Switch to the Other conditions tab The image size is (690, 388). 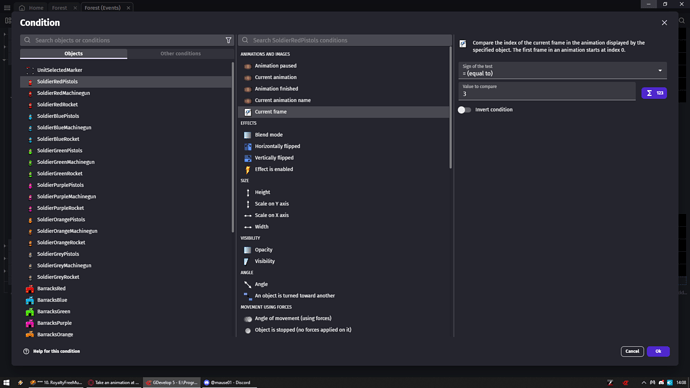[180, 54]
